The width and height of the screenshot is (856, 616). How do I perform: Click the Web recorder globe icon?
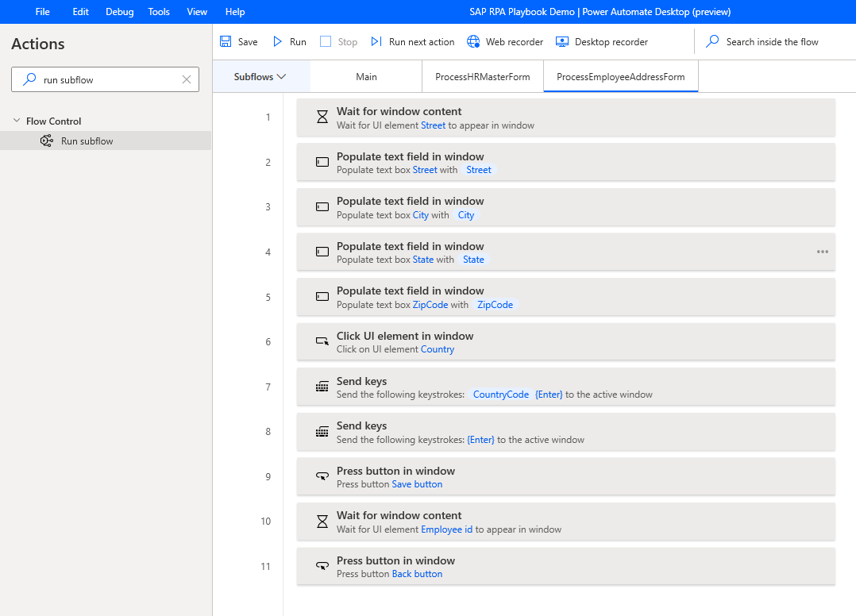pyautogui.click(x=473, y=41)
